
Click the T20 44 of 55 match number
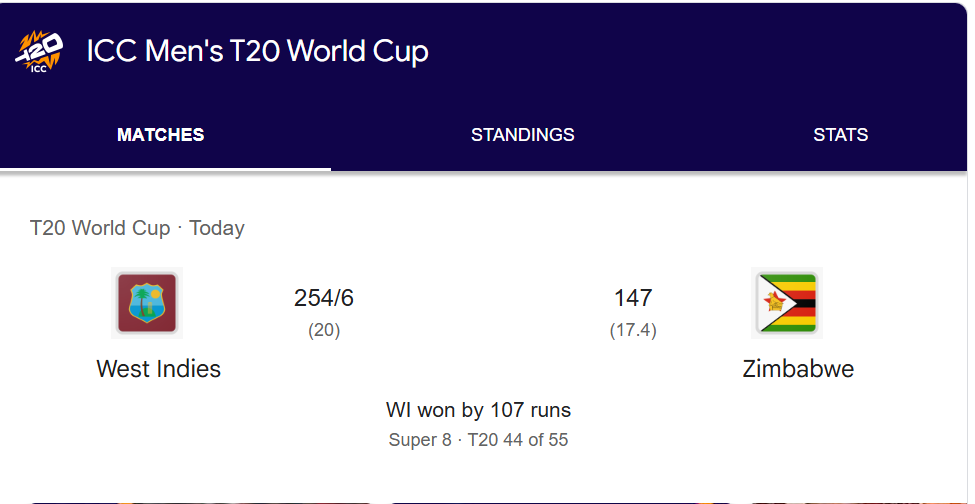pos(518,440)
